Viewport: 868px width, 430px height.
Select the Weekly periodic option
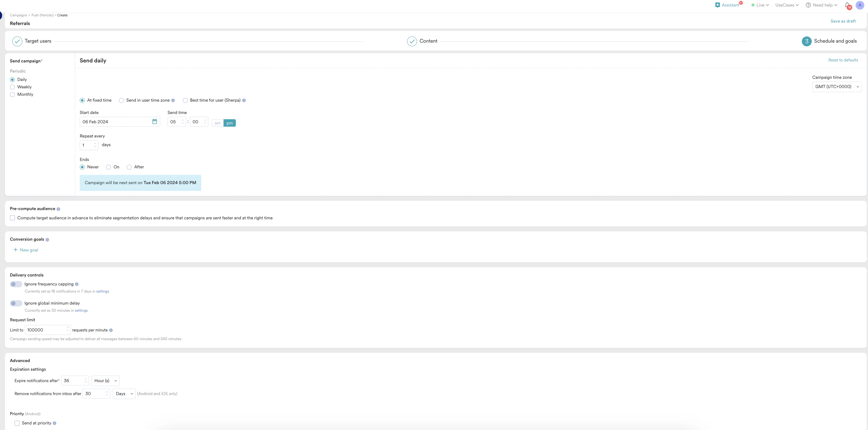[x=12, y=87]
